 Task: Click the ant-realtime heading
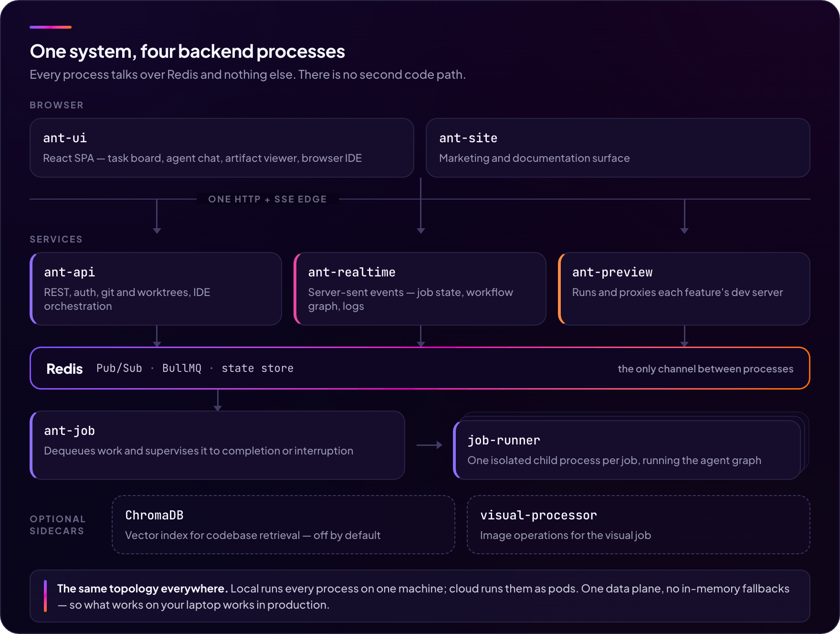[x=352, y=272]
